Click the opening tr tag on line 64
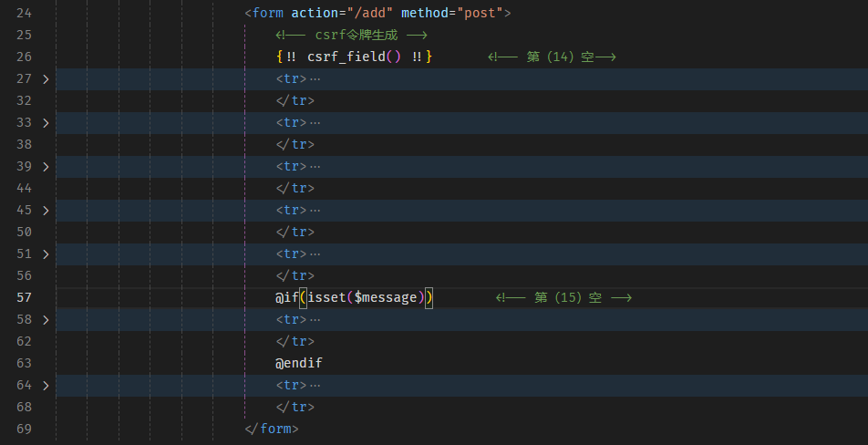Image resolution: width=868 pixels, height=445 pixels. point(291,385)
